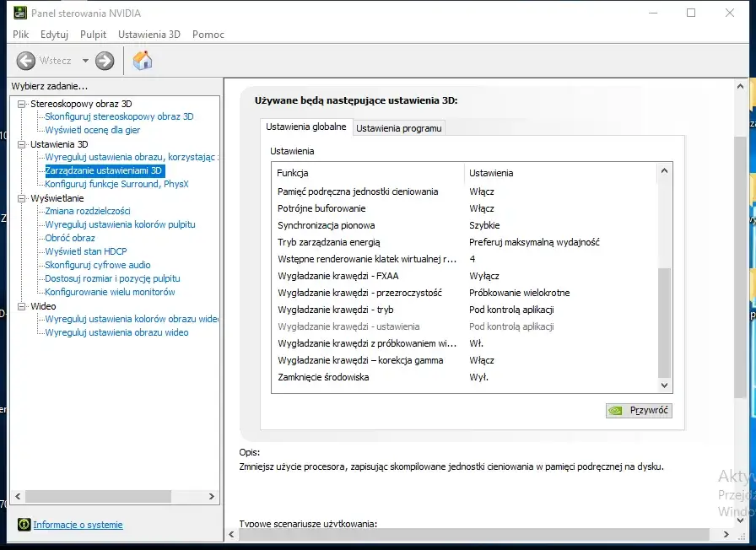Click the Preferuj maksymalną wydajność value
The width and height of the screenshot is (756, 550).
tap(534, 242)
